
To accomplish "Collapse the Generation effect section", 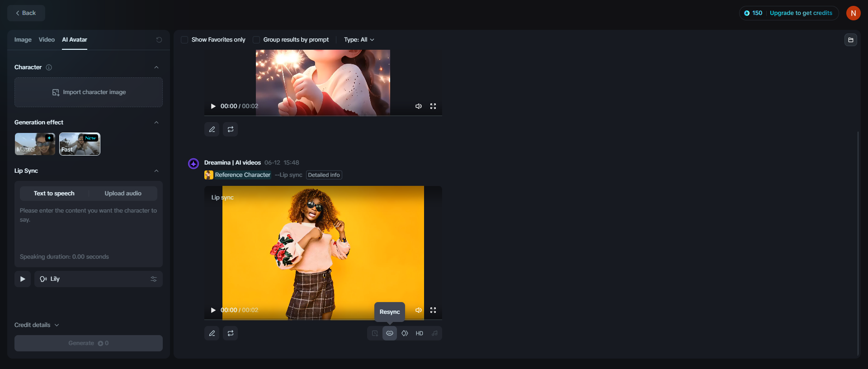I will point(156,123).
